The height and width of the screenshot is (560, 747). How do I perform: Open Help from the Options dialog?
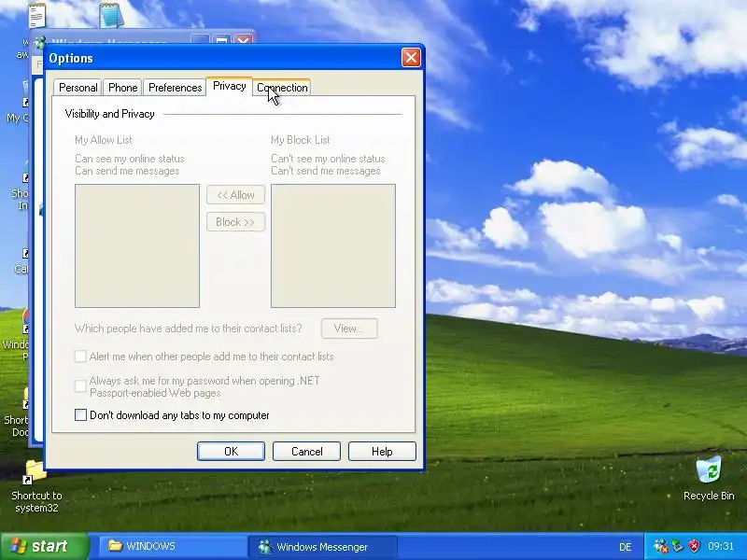click(x=382, y=452)
